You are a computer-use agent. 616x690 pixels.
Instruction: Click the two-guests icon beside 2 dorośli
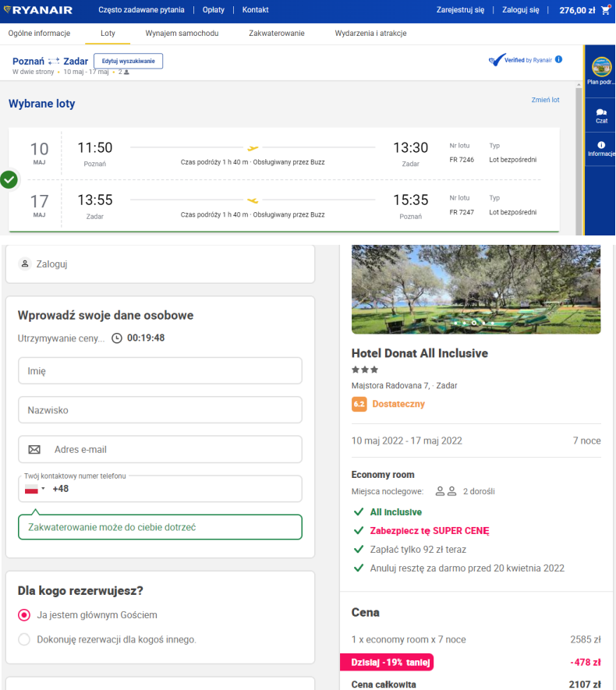click(446, 491)
